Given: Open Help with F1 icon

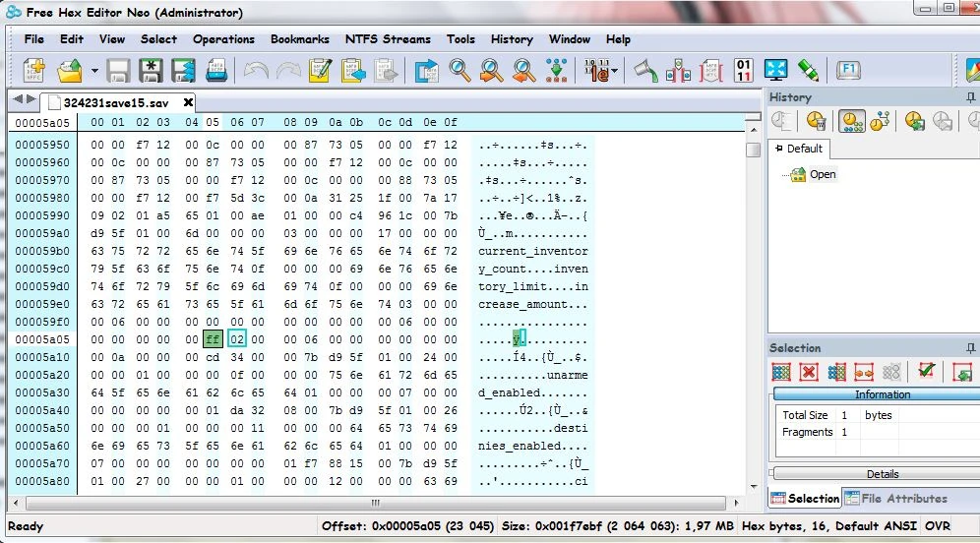Looking at the screenshot, I should 848,70.
